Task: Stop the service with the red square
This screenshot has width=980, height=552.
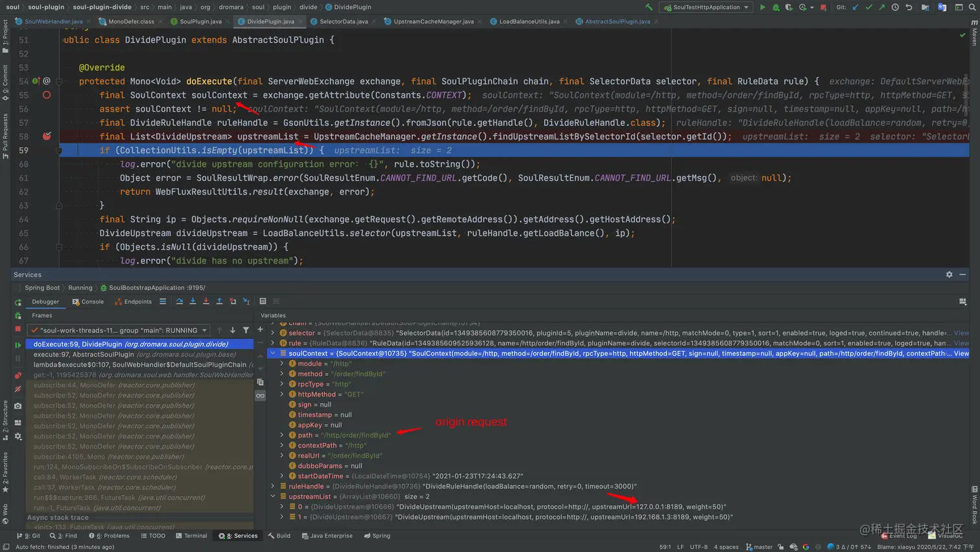Action: pos(18,329)
